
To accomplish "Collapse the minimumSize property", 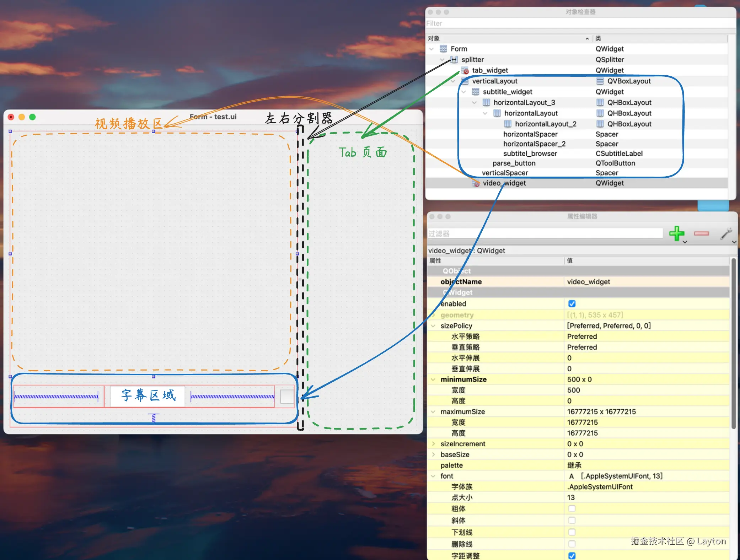I will click(434, 379).
